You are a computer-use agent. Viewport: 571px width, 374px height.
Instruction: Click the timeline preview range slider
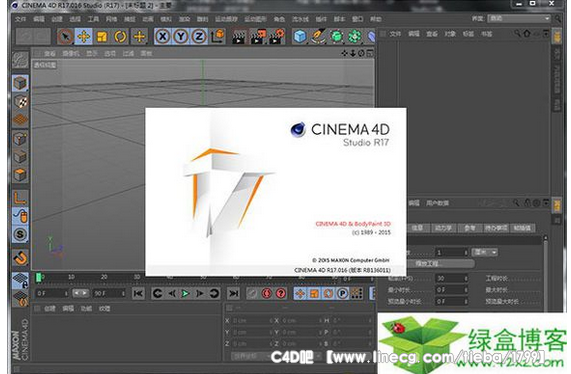(x=80, y=293)
